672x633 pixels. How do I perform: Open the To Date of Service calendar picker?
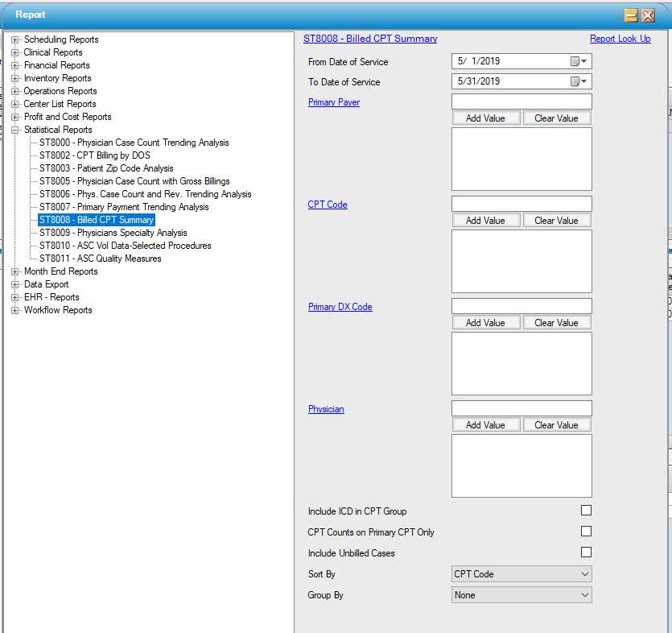coord(579,81)
